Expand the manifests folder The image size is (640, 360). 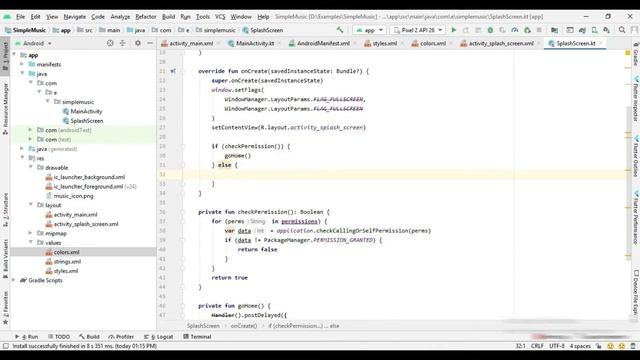tap(22, 64)
